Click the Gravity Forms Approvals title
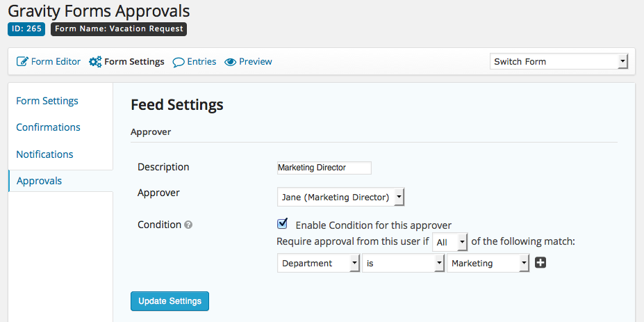The height and width of the screenshot is (322, 644). click(99, 11)
